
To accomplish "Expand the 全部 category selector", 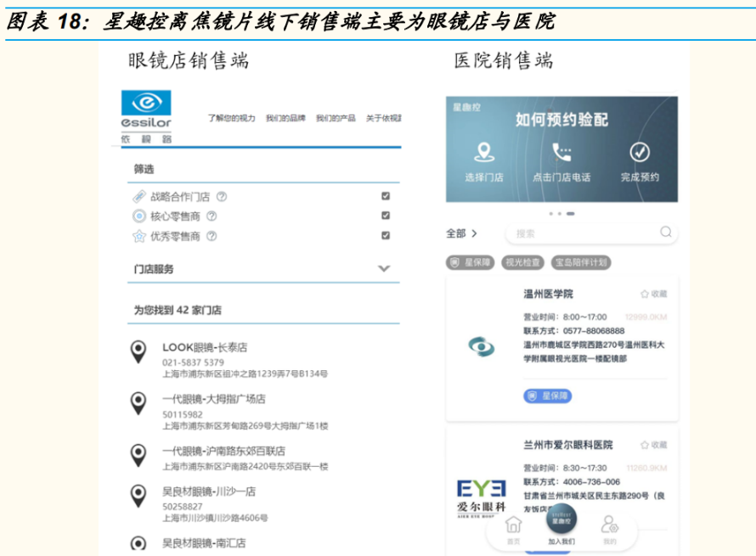I will (461, 233).
